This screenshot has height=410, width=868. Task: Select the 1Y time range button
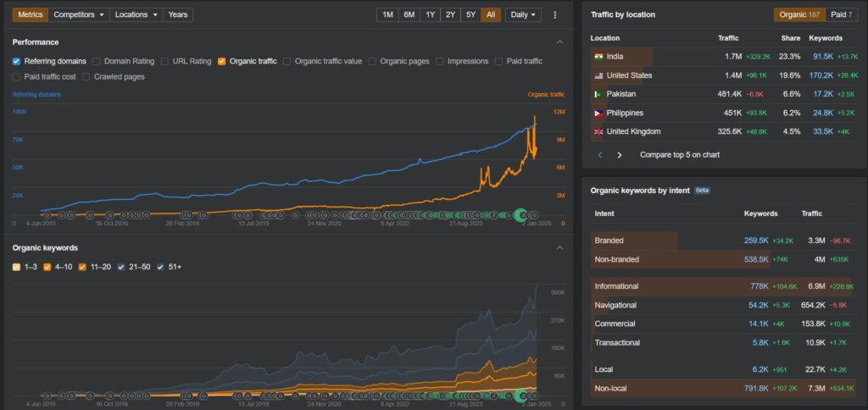coord(431,15)
